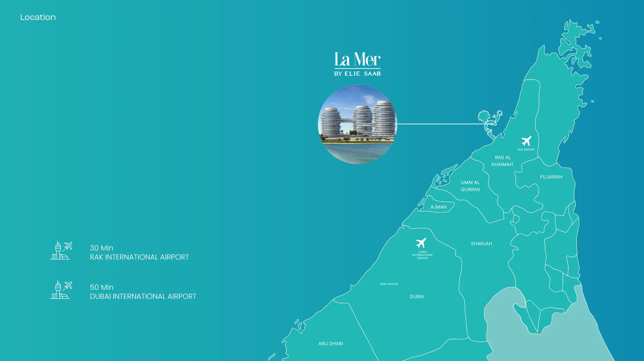
Task: Click the Al Marjan Island outline on map
Action: (490, 123)
